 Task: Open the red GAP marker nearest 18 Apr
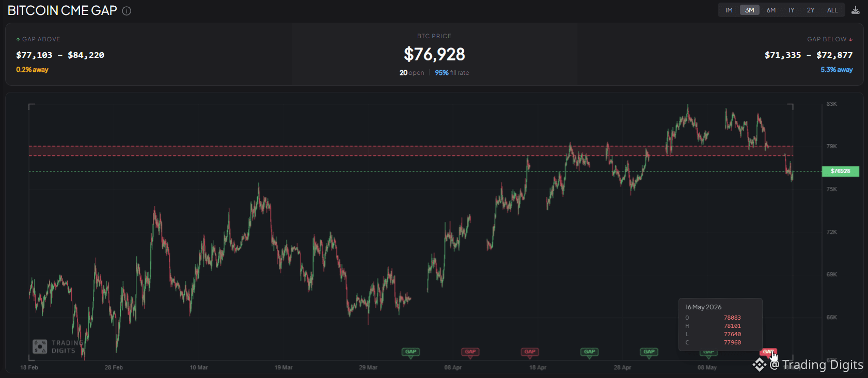(x=530, y=352)
